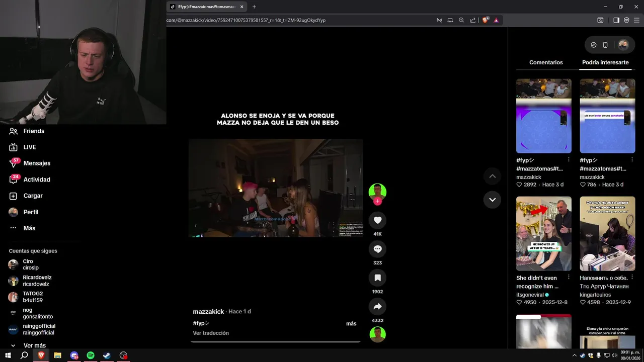Open the TikTok coins icon in the top pill

[x=593, y=45]
